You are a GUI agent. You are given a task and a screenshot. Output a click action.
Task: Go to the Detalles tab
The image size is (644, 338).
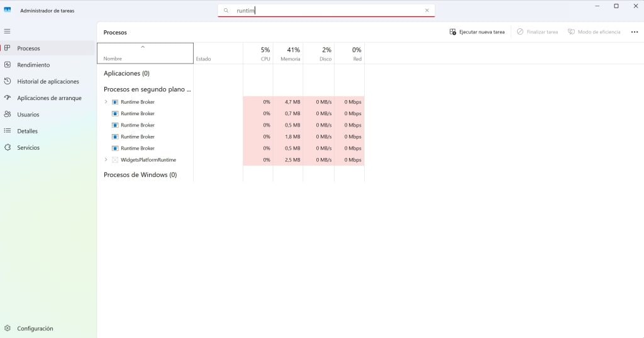click(48, 131)
